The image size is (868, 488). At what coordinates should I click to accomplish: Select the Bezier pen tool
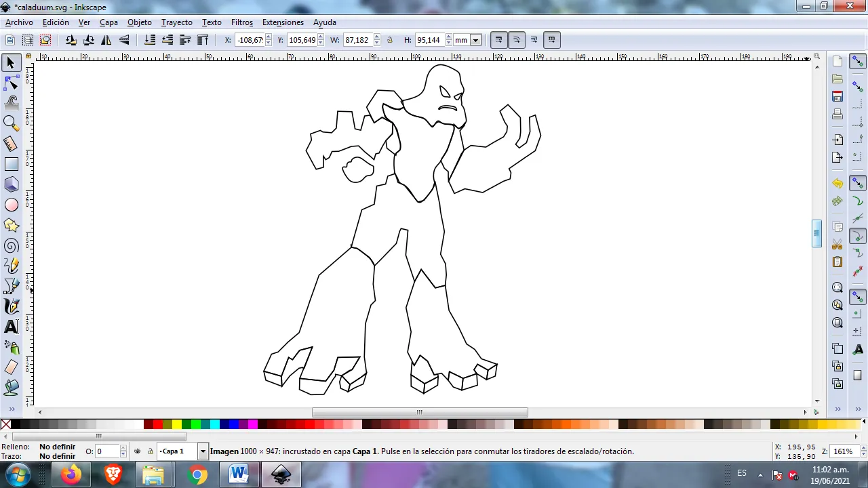click(11, 286)
